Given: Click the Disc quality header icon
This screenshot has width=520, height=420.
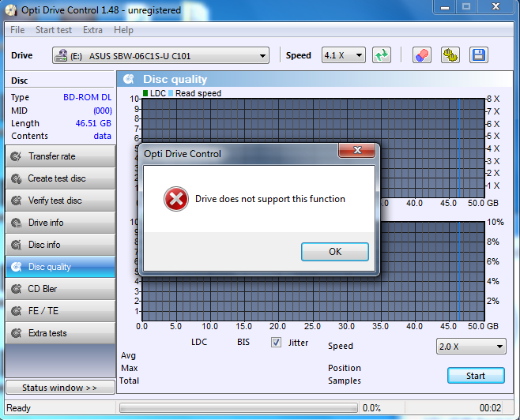Looking at the screenshot, I should tap(129, 79).
